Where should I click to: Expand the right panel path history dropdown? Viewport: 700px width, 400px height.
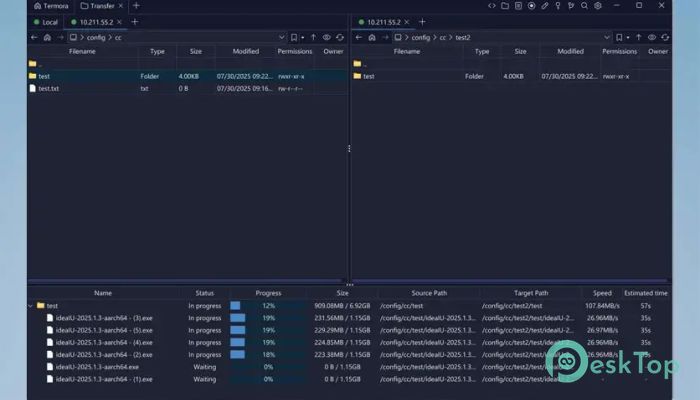(607, 38)
